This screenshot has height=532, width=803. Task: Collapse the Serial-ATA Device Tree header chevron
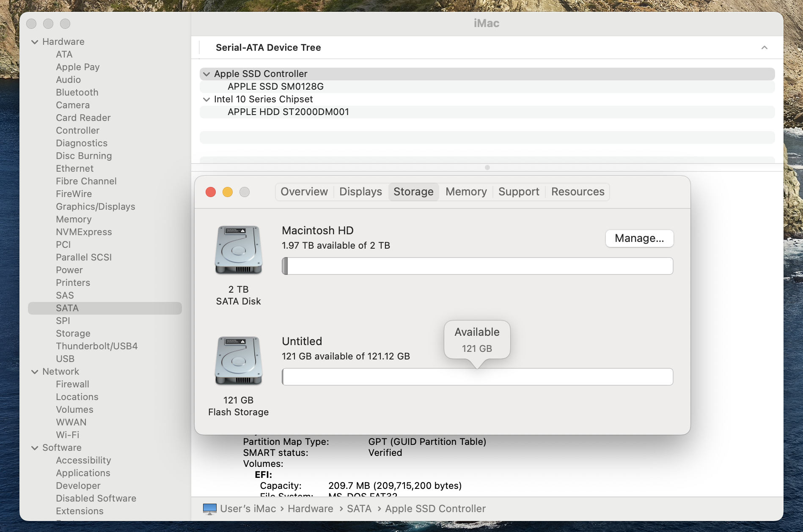point(764,47)
